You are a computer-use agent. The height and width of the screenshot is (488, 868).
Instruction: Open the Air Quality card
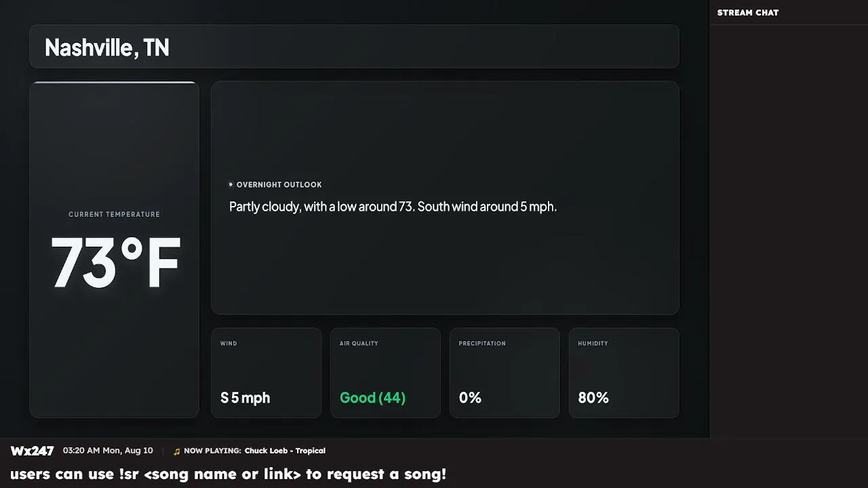pos(385,373)
